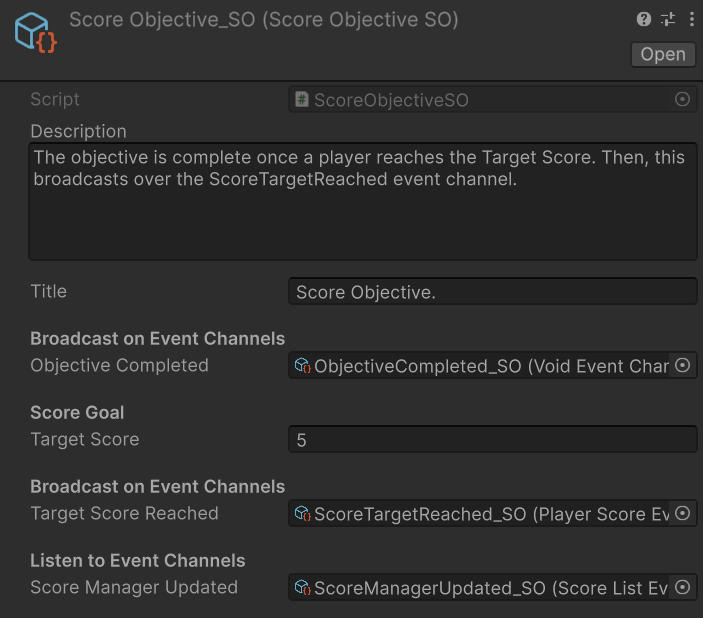
Task: Focus the Title text field
Action: click(492, 292)
